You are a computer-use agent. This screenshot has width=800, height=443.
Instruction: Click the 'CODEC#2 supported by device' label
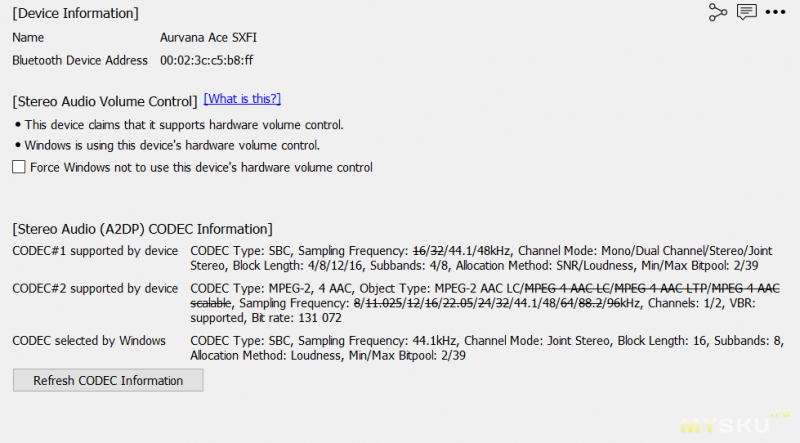(95, 288)
